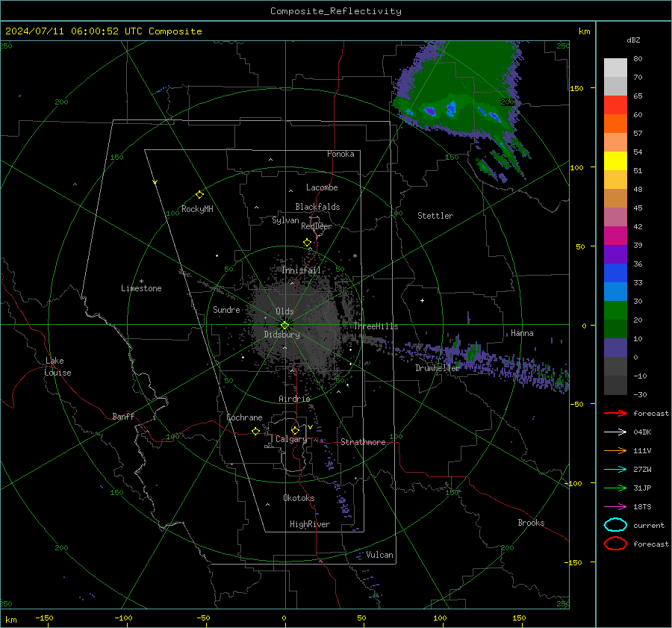Click the Vulcan town label
The image size is (672, 628).
coord(379,555)
